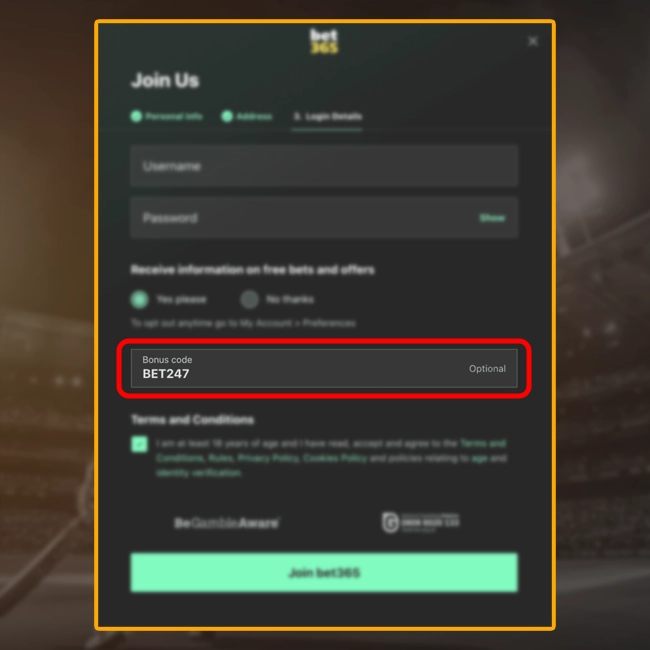The width and height of the screenshot is (650, 650).
Task: Open the Personal Info step tab
Action: point(167,116)
